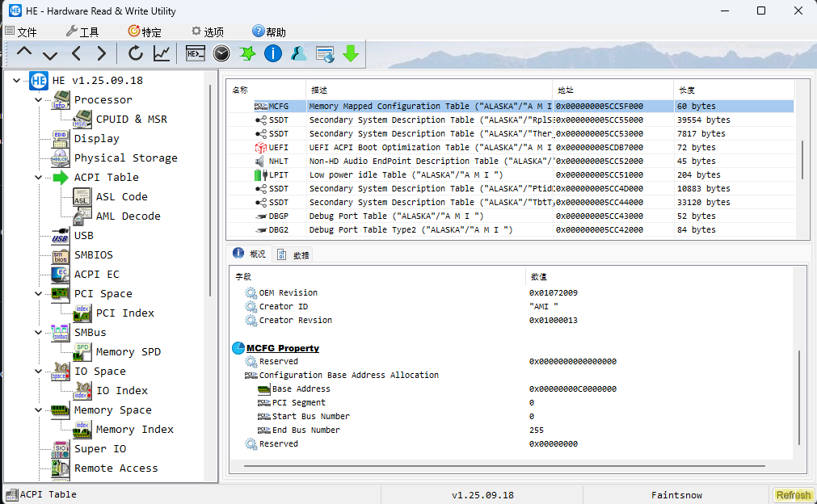Open the 选项 menu

click(x=208, y=31)
